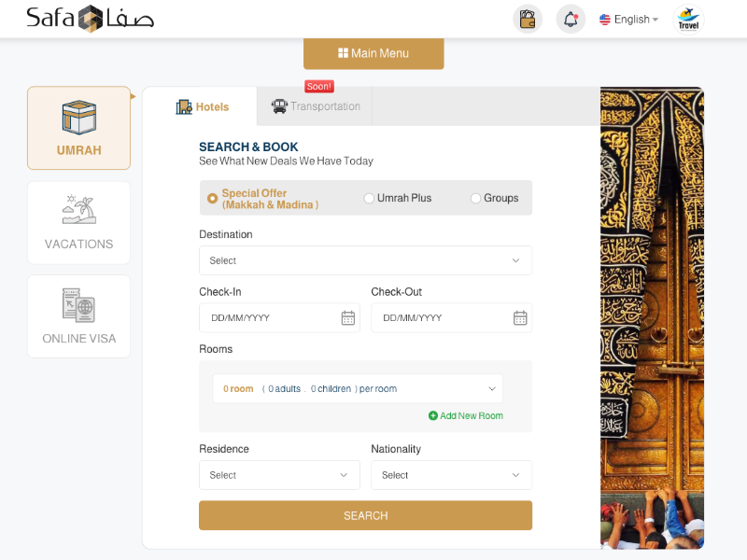
Task: Click the Add New Room link
Action: (466, 416)
